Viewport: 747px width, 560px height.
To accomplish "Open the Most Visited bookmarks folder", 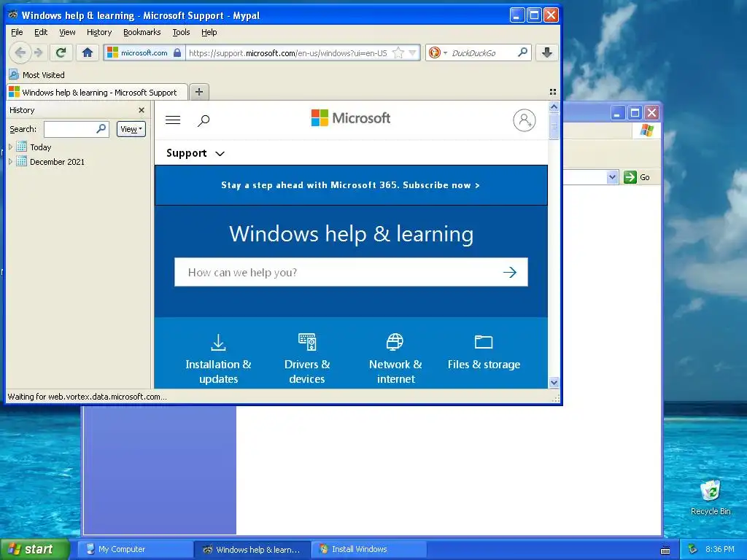I will coord(37,75).
